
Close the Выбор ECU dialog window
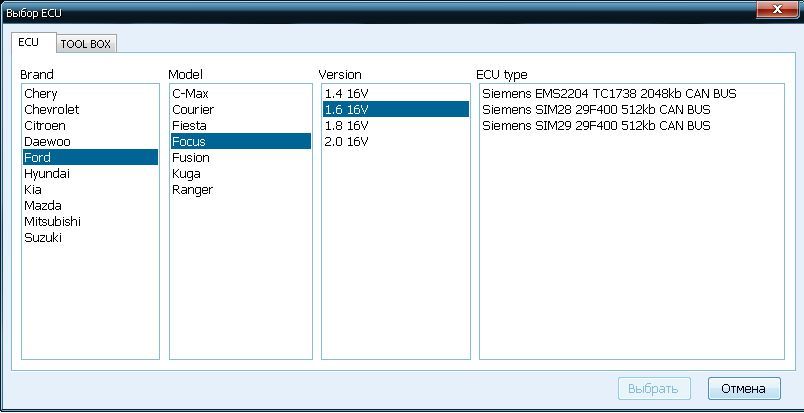point(777,9)
